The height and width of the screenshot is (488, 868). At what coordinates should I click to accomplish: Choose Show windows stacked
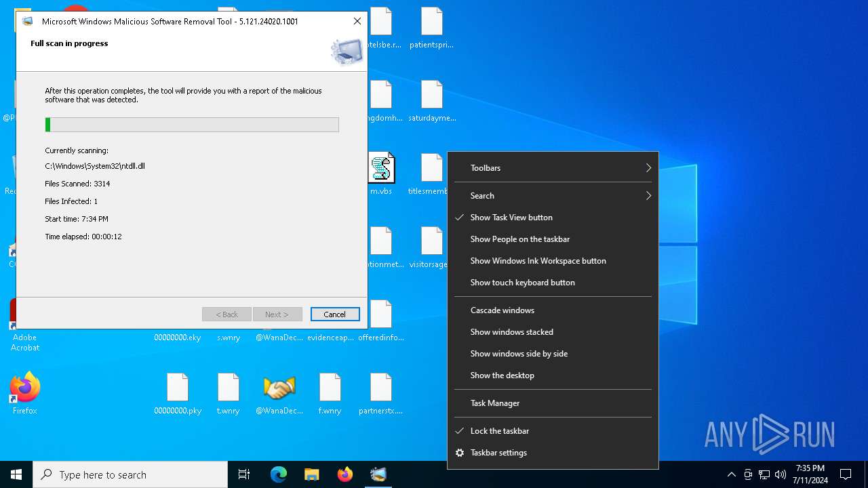[553, 332]
